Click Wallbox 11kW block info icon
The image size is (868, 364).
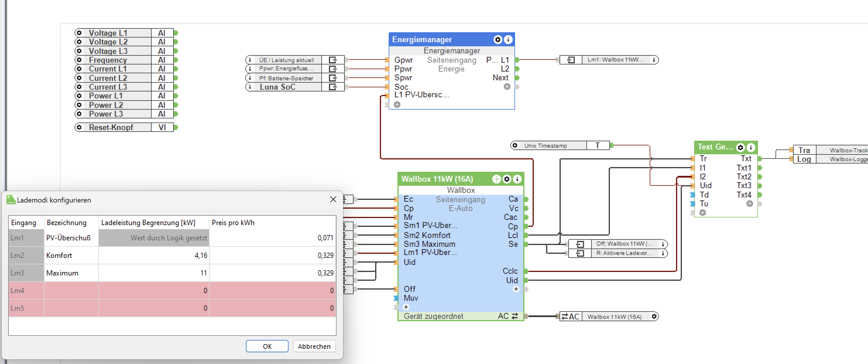[x=517, y=179]
